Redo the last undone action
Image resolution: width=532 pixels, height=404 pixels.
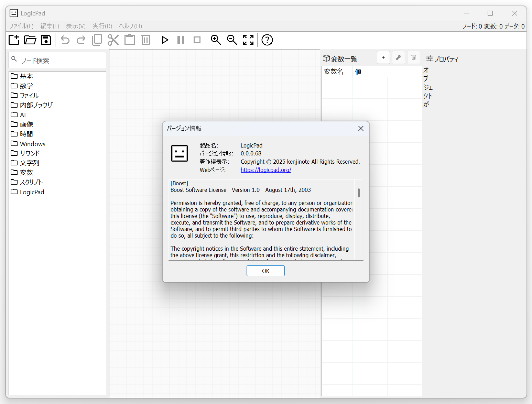point(81,40)
